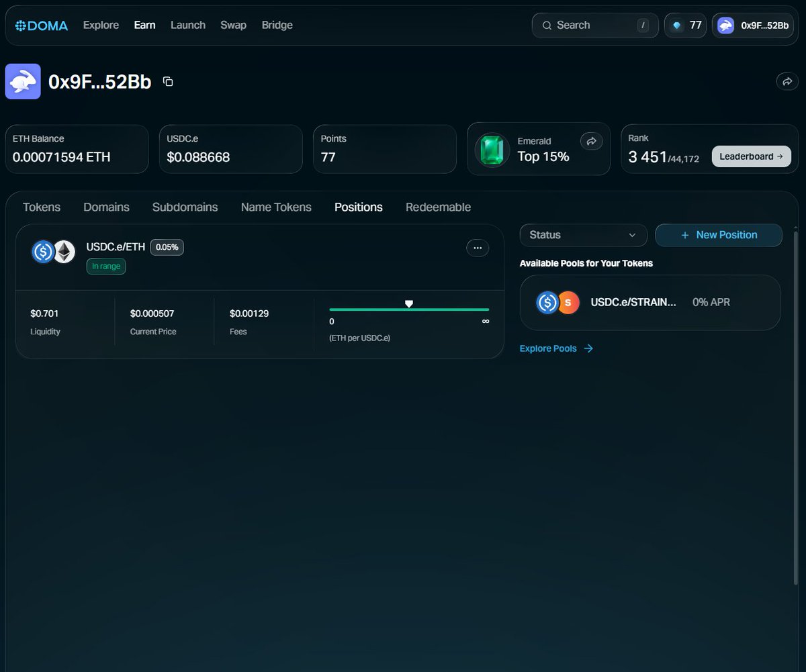The height and width of the screenshot is (672, 806).
Task: Click the infinity upper range label
Action: 486,322
